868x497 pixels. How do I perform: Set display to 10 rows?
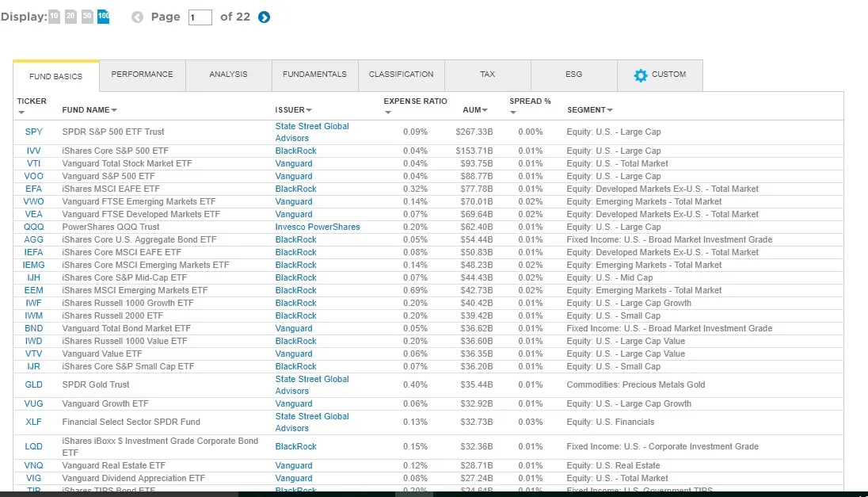[x=54, y=17]
